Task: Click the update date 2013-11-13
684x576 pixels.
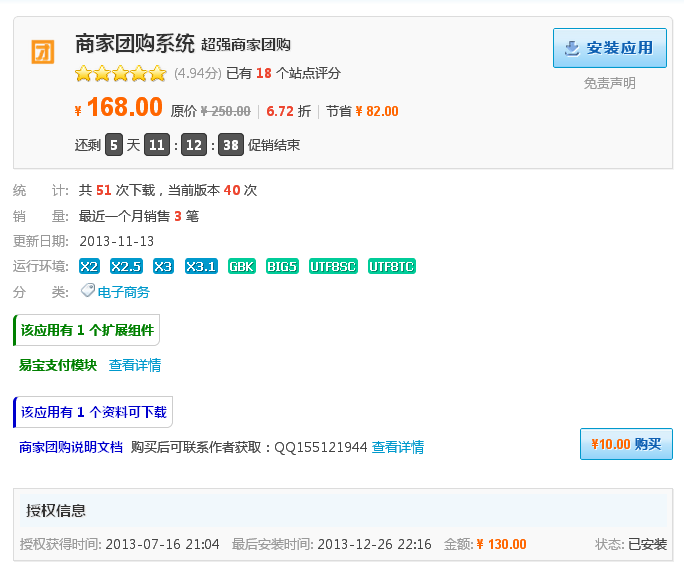Action: coord(117,241)
